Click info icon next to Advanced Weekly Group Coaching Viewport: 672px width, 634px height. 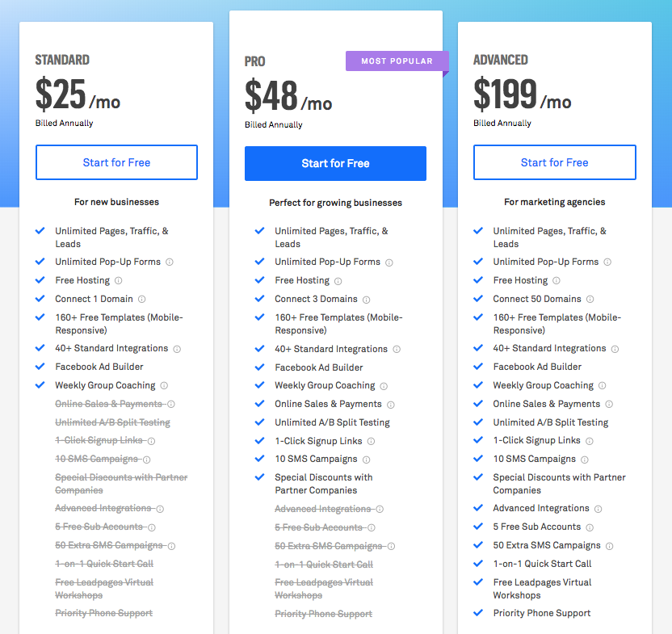click(603, 385)
